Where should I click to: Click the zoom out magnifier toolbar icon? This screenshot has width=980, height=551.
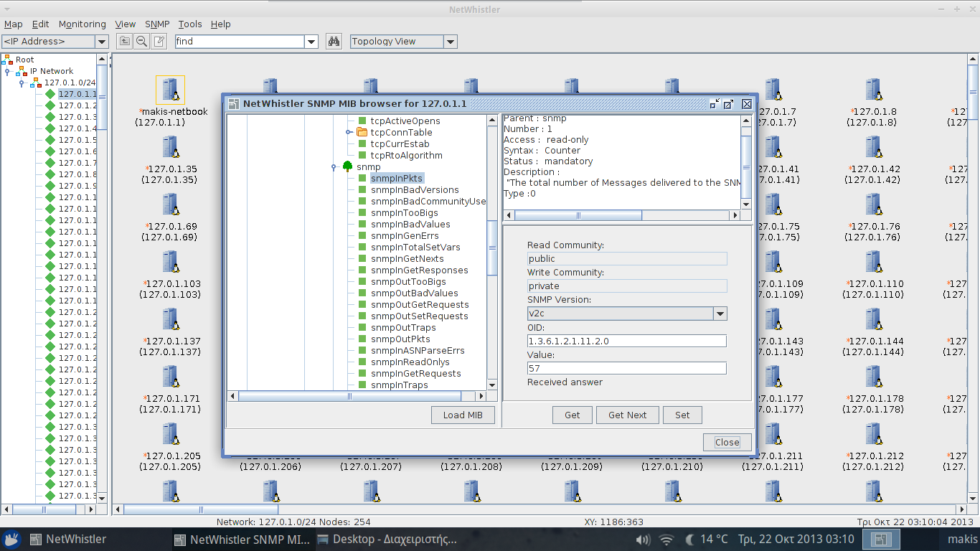141,42
